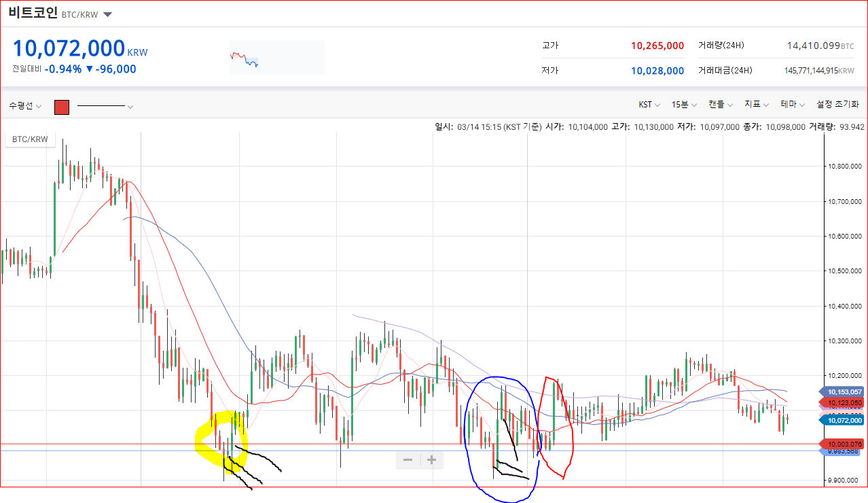Open the 비트코인 BTC/KRW market selector arrow
This screenshot has height=503, width=868.
pos(108,14)
